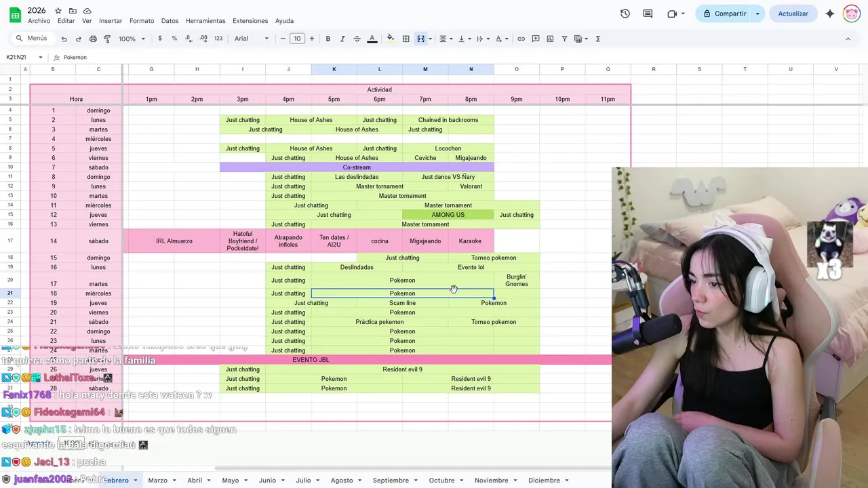Decrease font size with minus
This screenshot has width=868, height=488.
(x=283, y=39)
